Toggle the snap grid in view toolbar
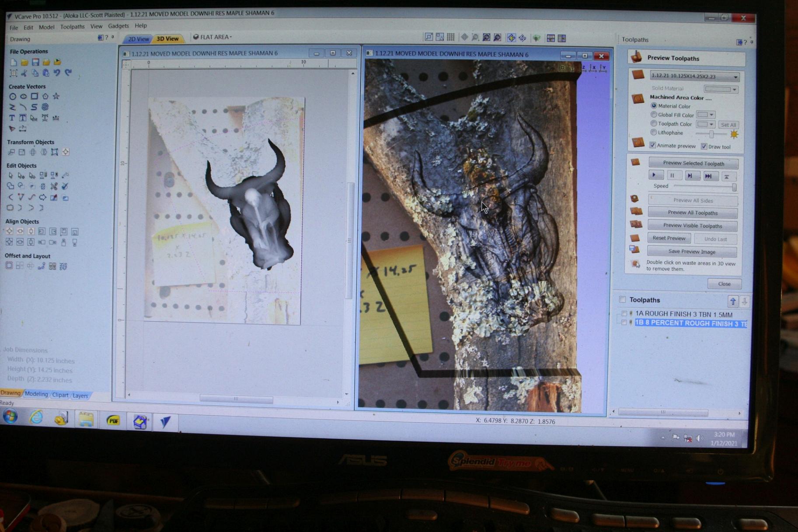 [451, 38]
